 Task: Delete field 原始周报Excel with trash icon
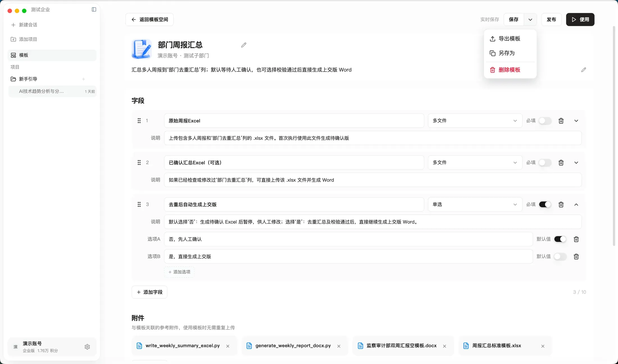561,121
